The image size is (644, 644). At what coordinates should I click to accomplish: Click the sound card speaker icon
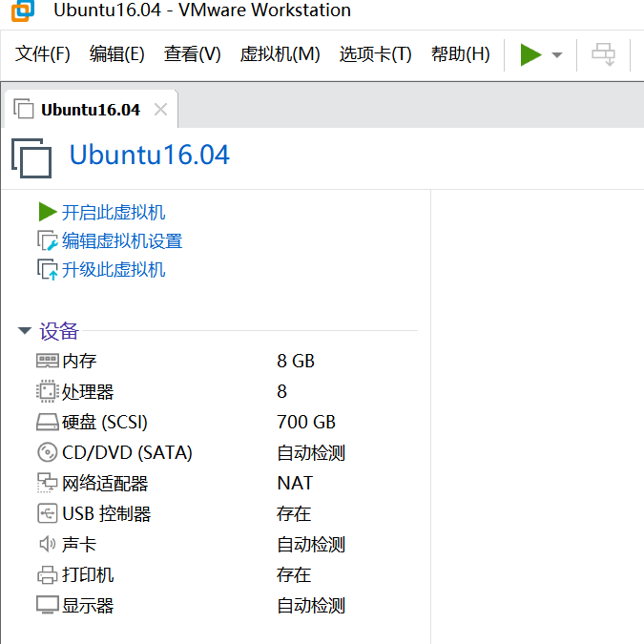click(x=48, y=544)
